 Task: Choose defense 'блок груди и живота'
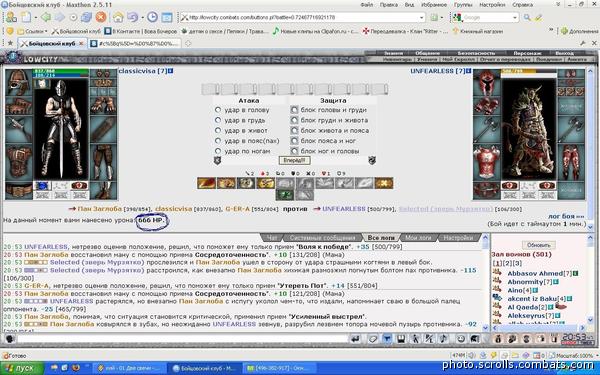pyautogui.click(x=294, y=120)
